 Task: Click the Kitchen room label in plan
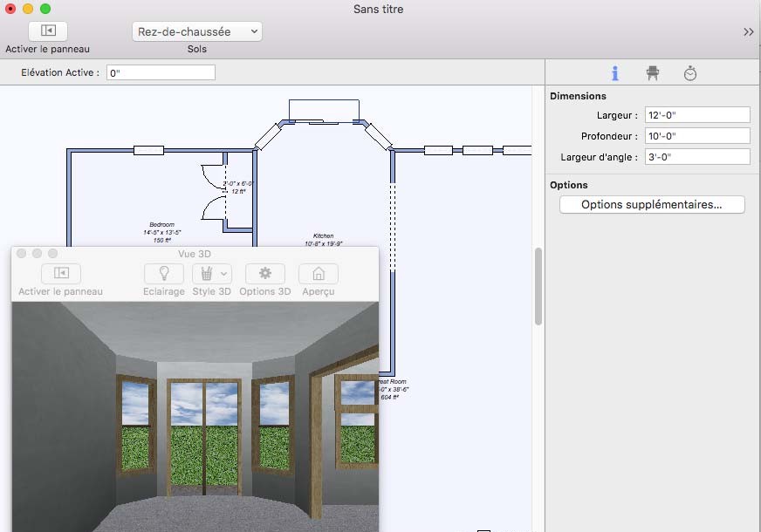point(323,236)
